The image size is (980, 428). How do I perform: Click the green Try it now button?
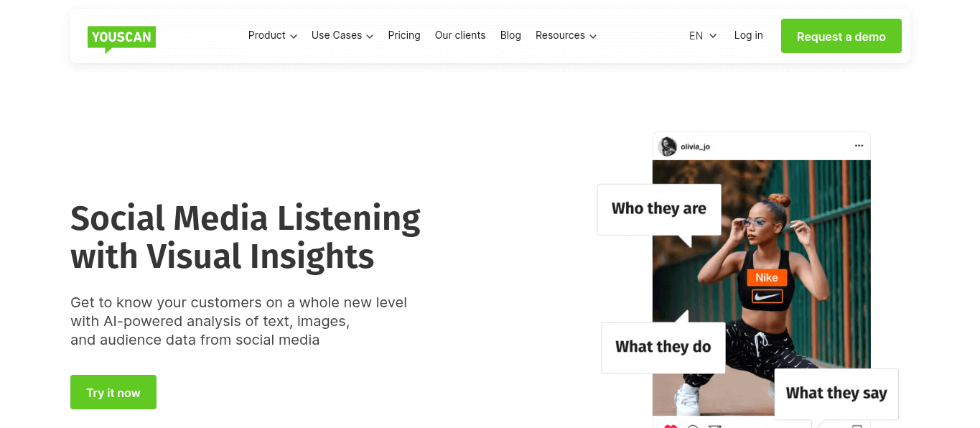point(113,392)
